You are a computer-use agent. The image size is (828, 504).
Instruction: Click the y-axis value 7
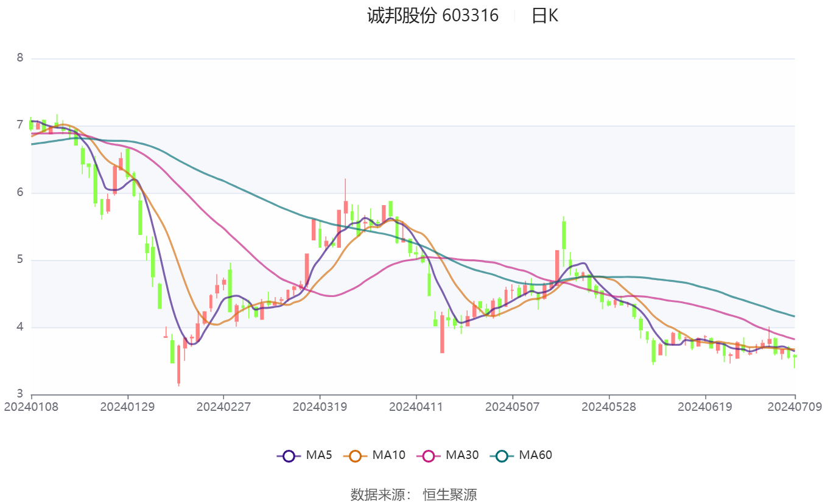click(x=20, y=125)
